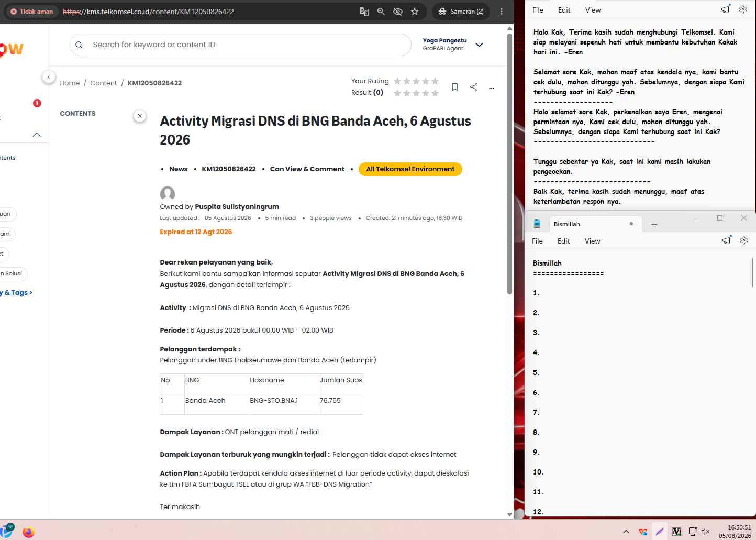
Task: Open Content in the breadcrumb
Action: pyautogui.click(x=104, y=83)
